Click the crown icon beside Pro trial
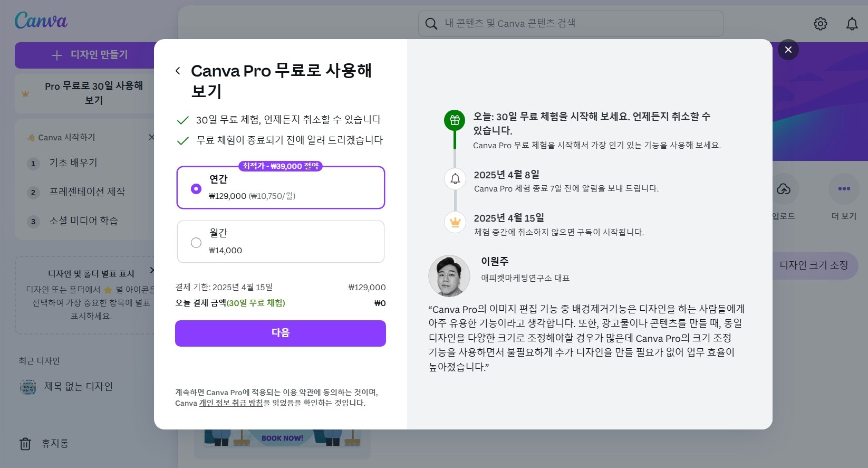The image size is (868, 468). 25,94
